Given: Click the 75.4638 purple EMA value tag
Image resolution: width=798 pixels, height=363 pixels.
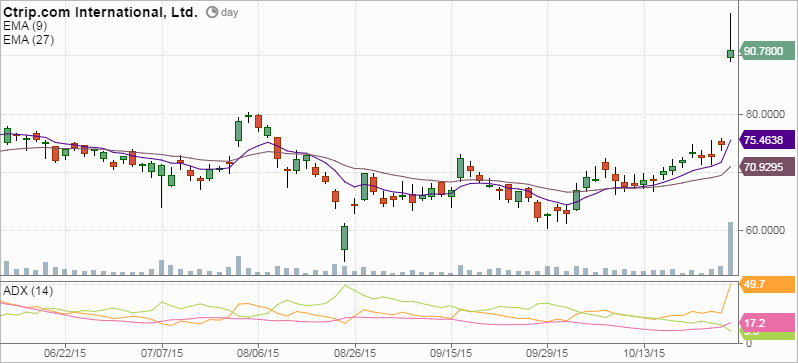Looking at the screenshot, I should click(766, 139).
